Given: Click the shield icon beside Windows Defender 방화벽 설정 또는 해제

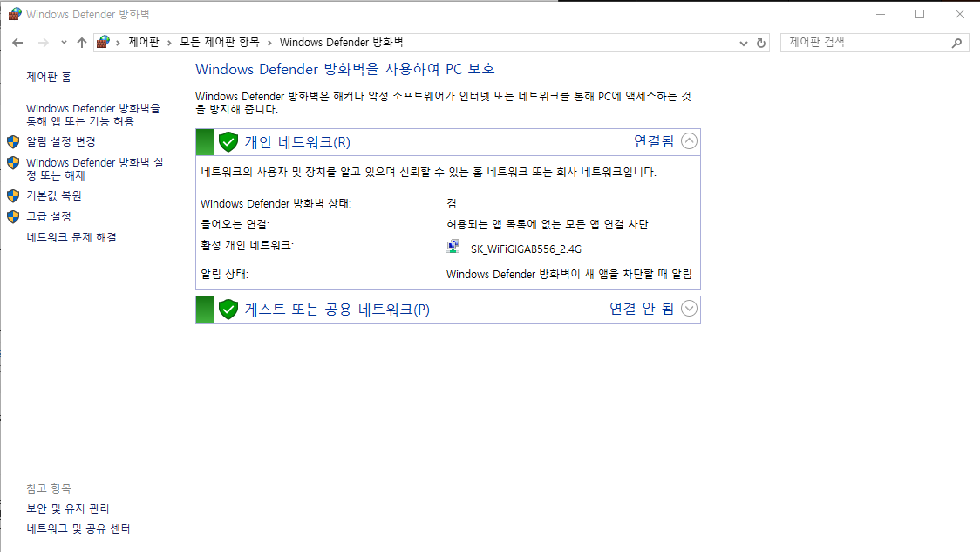Looking at the screenshot, I should point(12,162).
